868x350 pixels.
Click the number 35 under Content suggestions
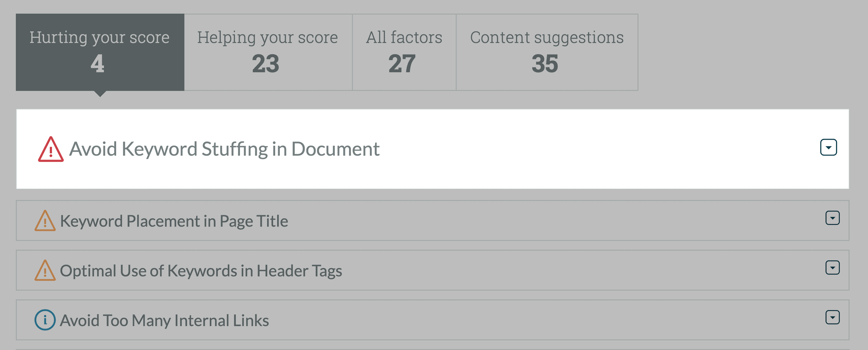(545, 64)
